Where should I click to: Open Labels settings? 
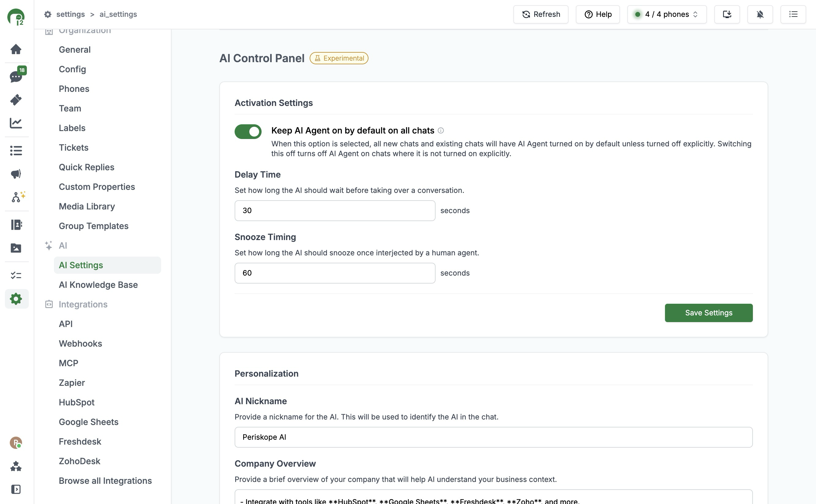tap(72, 128)
